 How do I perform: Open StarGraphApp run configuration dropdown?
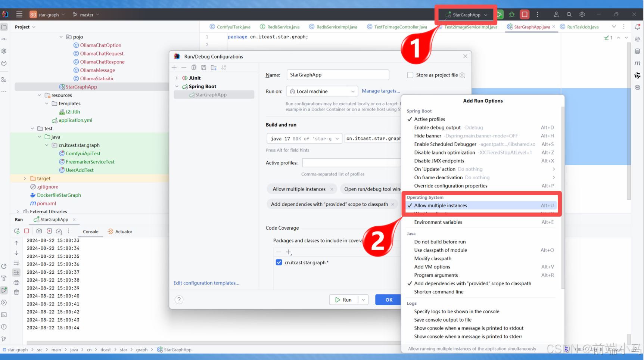point(466,15)
